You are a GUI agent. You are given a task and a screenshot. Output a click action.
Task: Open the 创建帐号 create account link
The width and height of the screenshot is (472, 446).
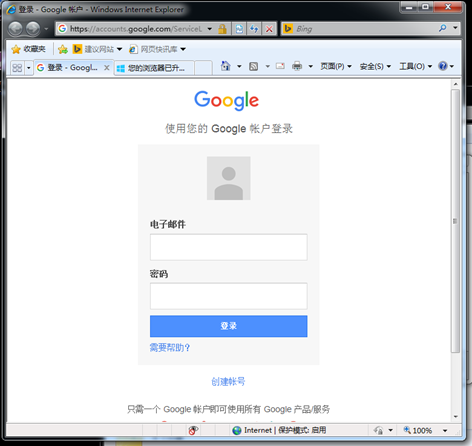click(x=228, y=381)
